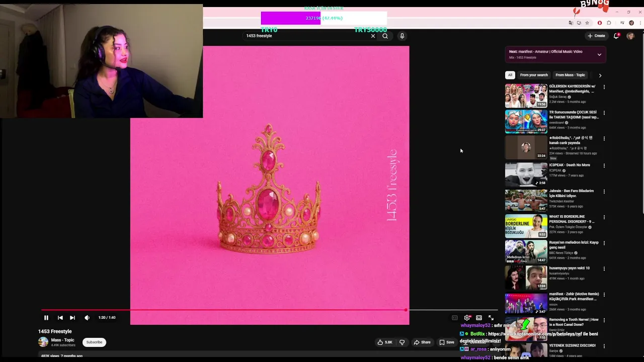
Task: Open YouTube notifications bell
Action: point(616,36)
